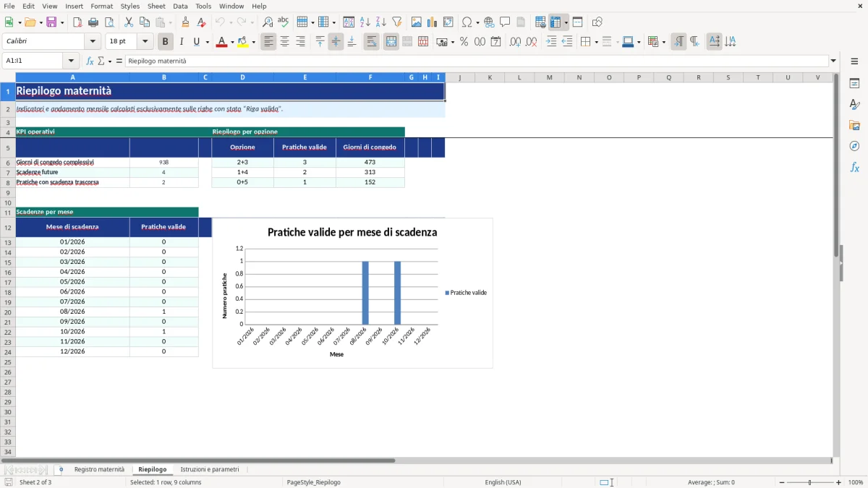Click Format as Percent icon
This screenshot has height=488, width=868.
tap(464, 42)
